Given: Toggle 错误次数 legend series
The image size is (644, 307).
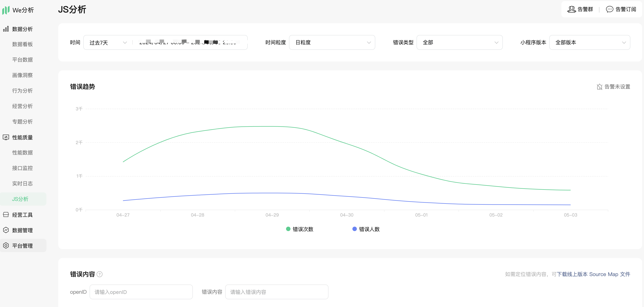Looking at the screenshot, I should click(300, 229).
